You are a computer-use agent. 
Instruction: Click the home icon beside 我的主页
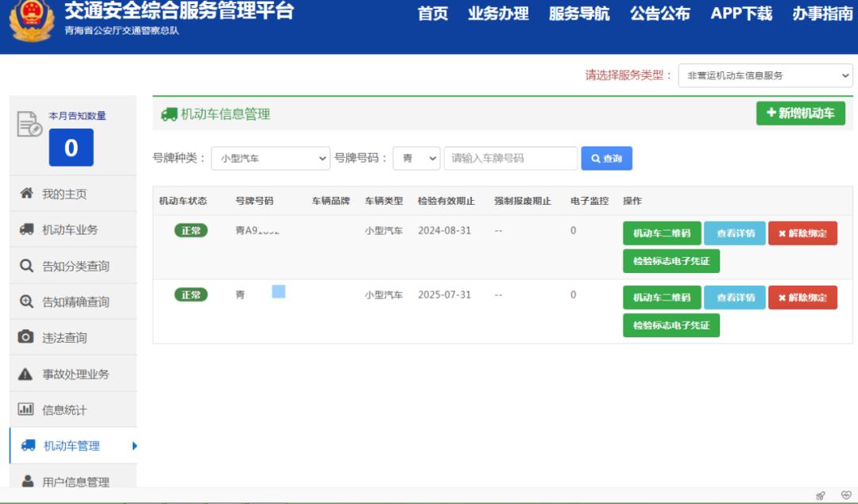(x=26, y=194)
